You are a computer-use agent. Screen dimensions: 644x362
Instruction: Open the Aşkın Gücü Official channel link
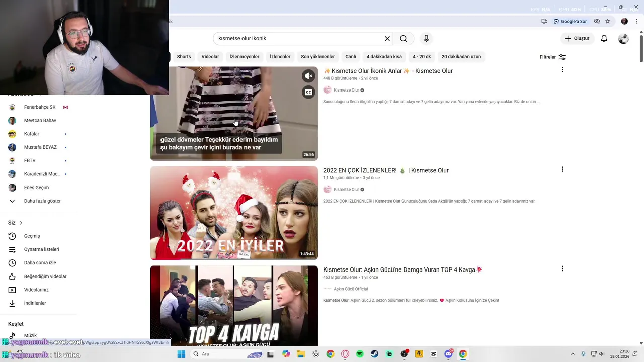pyautogui.click(x=351, y=289)
